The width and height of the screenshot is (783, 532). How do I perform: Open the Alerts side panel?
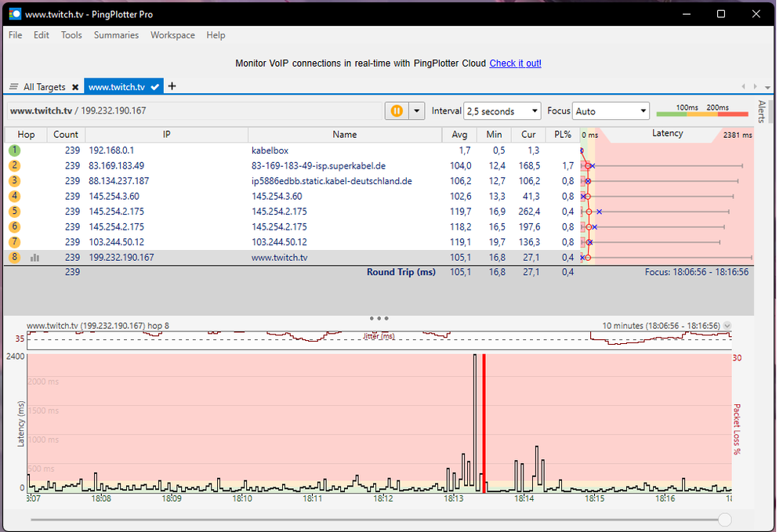(x=761, y=112)
